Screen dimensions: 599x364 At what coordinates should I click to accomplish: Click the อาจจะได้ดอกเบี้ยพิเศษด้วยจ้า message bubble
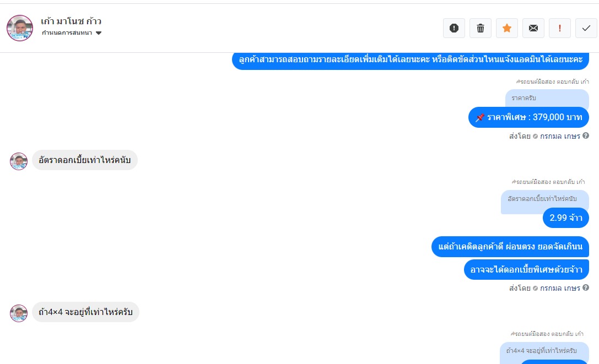tap(526, 269)
